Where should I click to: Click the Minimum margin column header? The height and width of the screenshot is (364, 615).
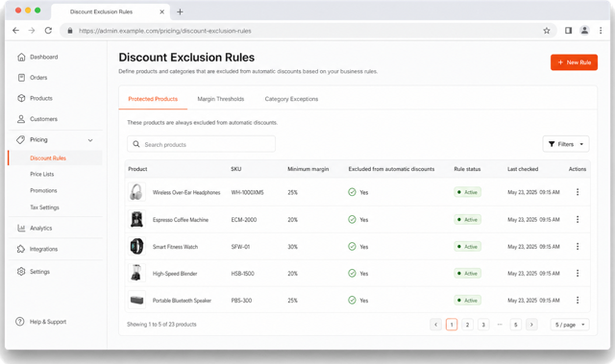coord(308,169)
